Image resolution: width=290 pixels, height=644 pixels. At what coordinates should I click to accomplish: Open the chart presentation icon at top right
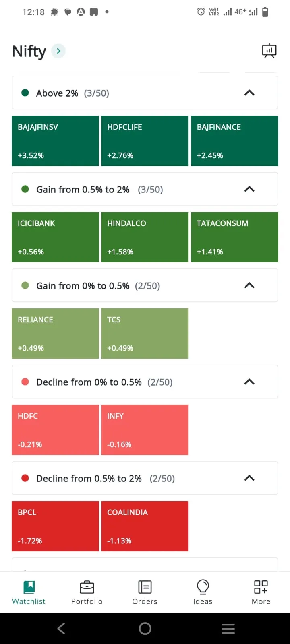point(269,51)
